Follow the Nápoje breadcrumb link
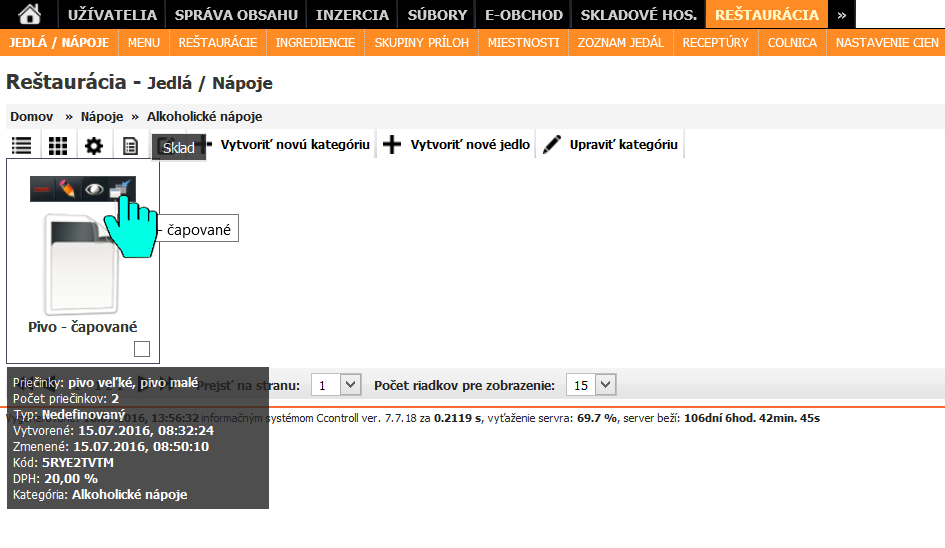Screen dimensions: 945x548 [102, 117]
